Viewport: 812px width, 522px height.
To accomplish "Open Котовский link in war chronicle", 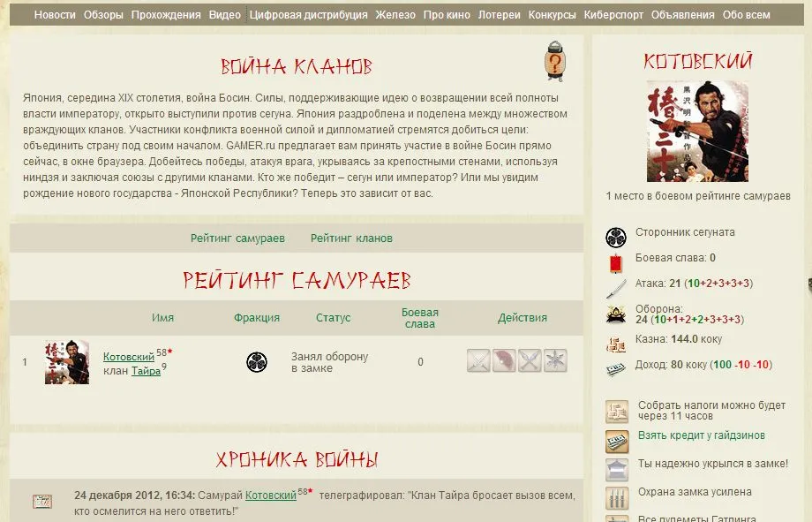I will click(271, 496).
